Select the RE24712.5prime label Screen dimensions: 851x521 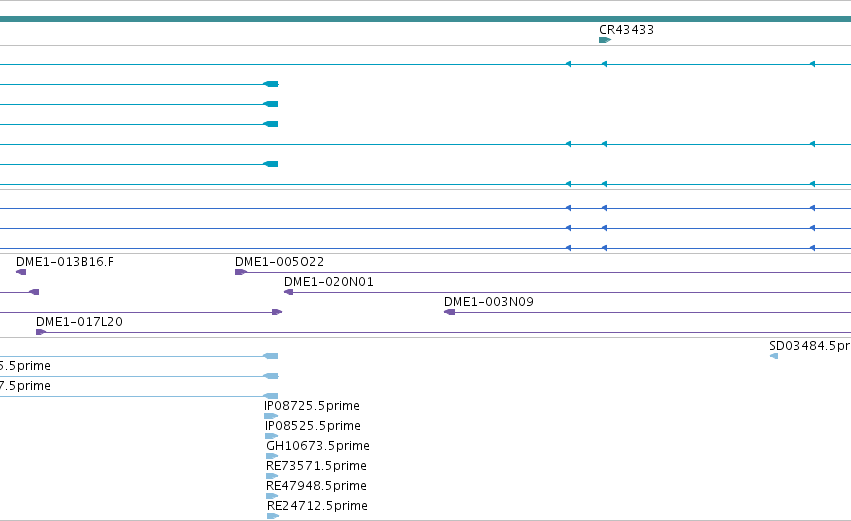pos(317,506)
